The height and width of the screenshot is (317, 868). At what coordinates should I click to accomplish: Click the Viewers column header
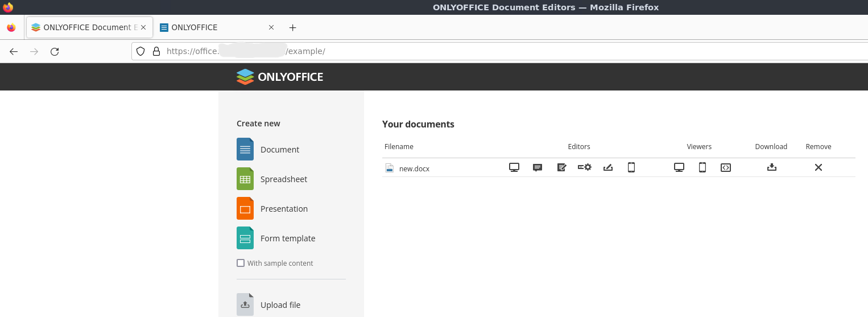click(x=699, y=147)
